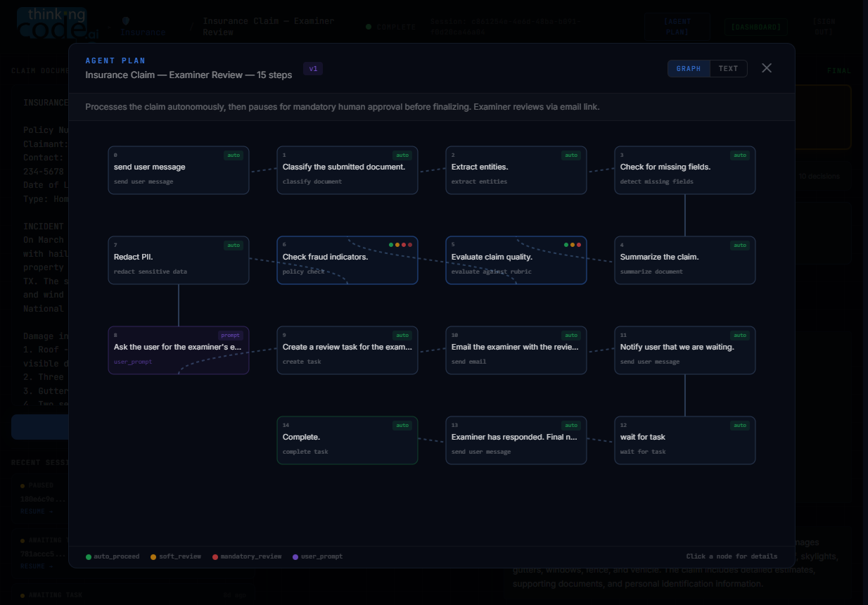Open the 'Evaluate claim quality' node
The height and width of the screenshot is (605, 868).
(x=516, y=260)
